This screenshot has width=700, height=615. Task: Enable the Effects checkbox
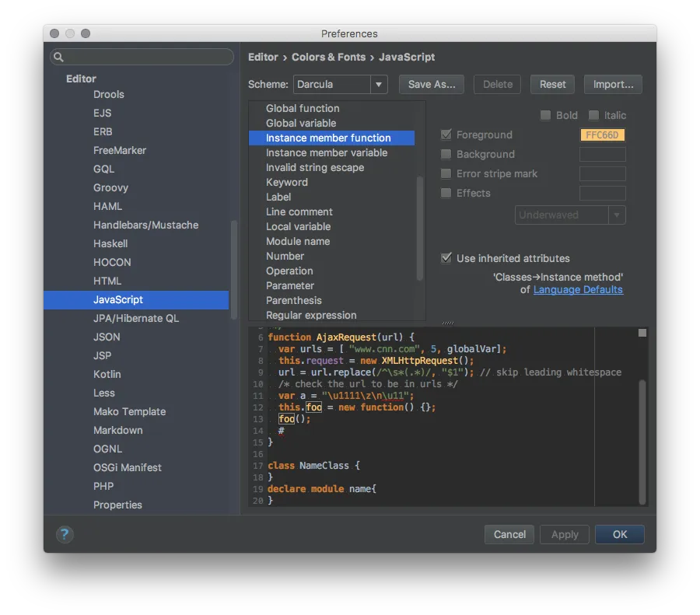pos(446,194)
